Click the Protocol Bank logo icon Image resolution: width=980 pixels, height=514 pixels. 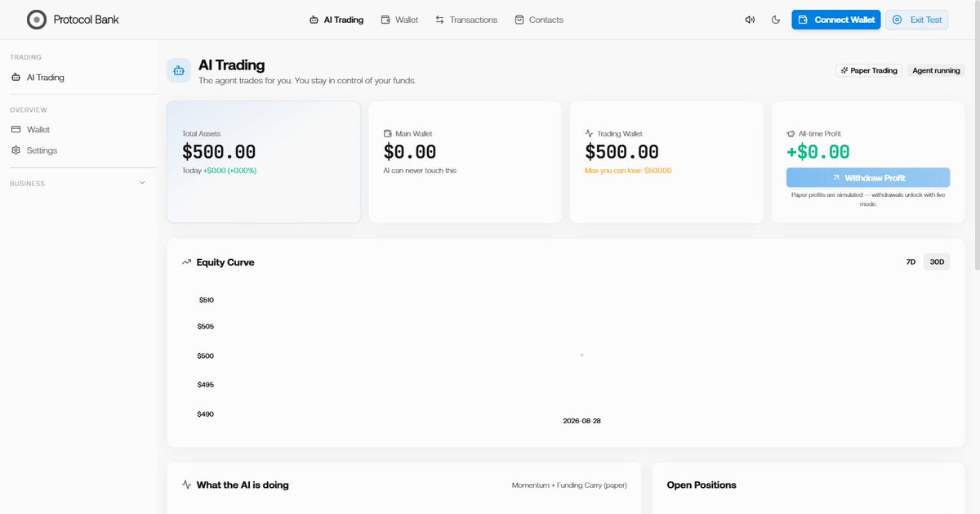[37, 20]
